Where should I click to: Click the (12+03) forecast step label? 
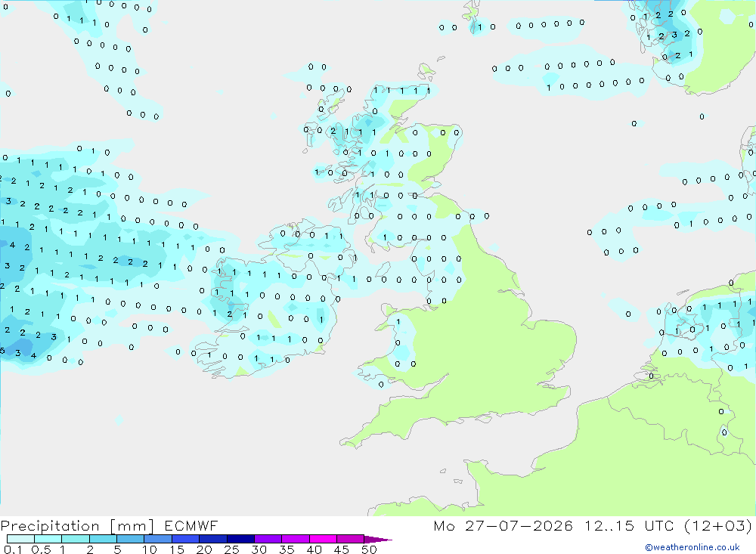click(x=718, y=525)
